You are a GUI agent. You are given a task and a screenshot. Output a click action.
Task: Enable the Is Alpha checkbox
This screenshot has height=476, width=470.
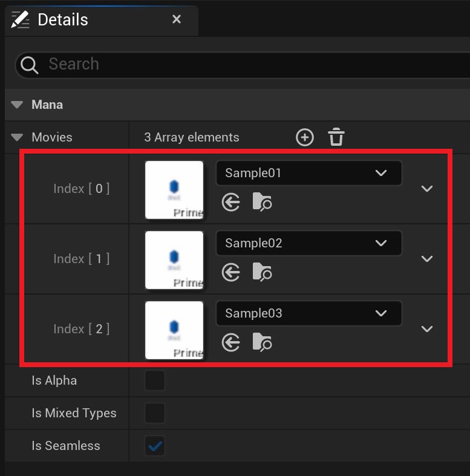point(155,381)
